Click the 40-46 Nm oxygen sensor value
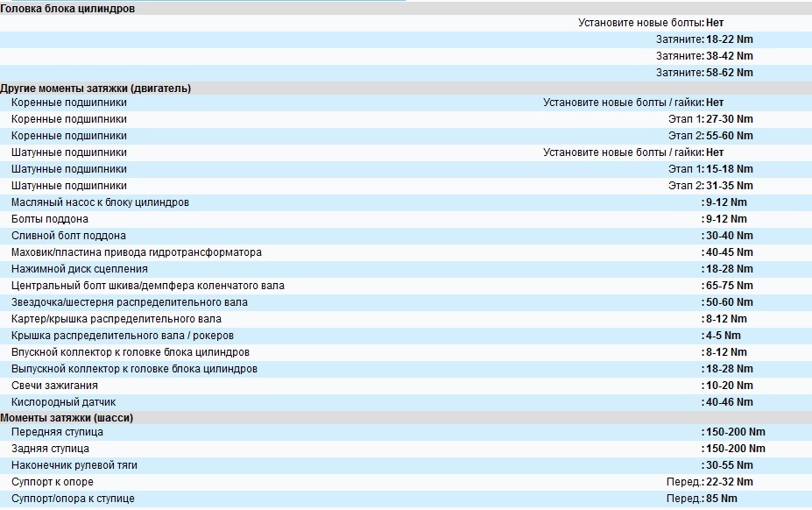The image size is (812, 510). coord(729,401)
